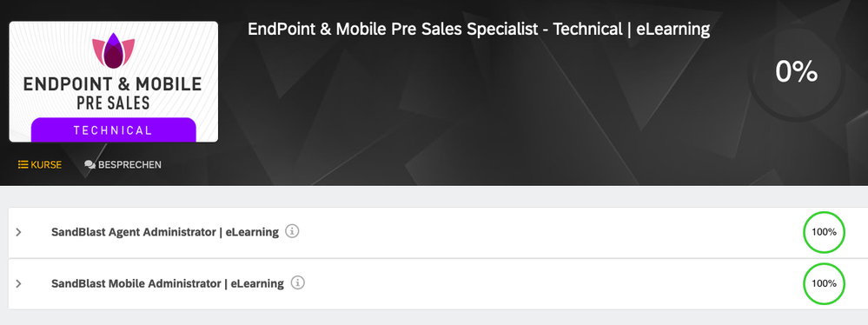Click the purple TECHNICAL badge
This screenshot has width=868, height=325.
114,130
